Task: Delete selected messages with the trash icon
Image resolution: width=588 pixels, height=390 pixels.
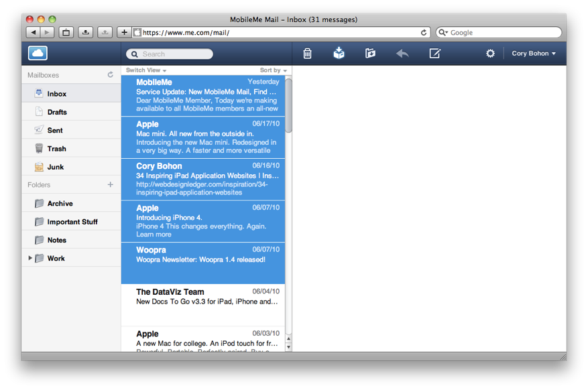Action: pos(308,54)
